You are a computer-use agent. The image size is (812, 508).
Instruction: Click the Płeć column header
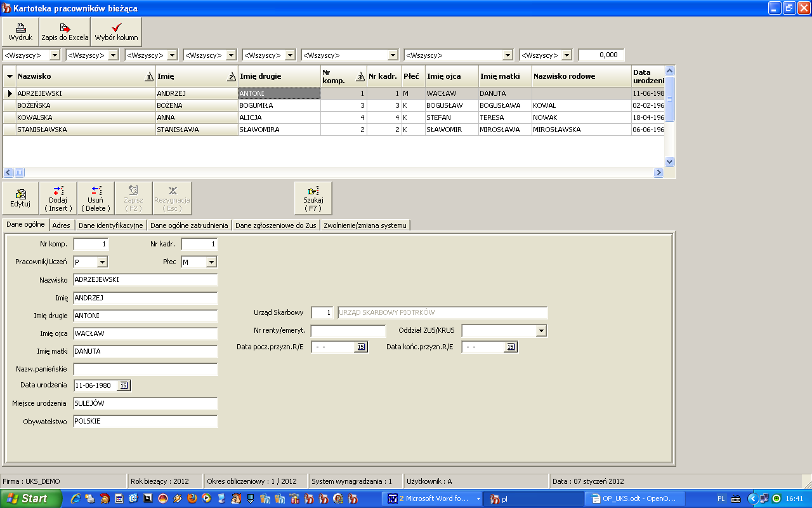click(x=413, y=76)
